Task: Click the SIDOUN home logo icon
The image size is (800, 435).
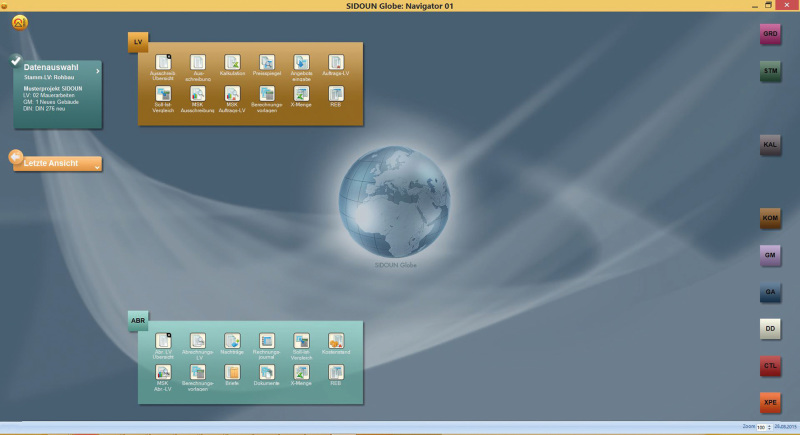Action: [19, 22]
